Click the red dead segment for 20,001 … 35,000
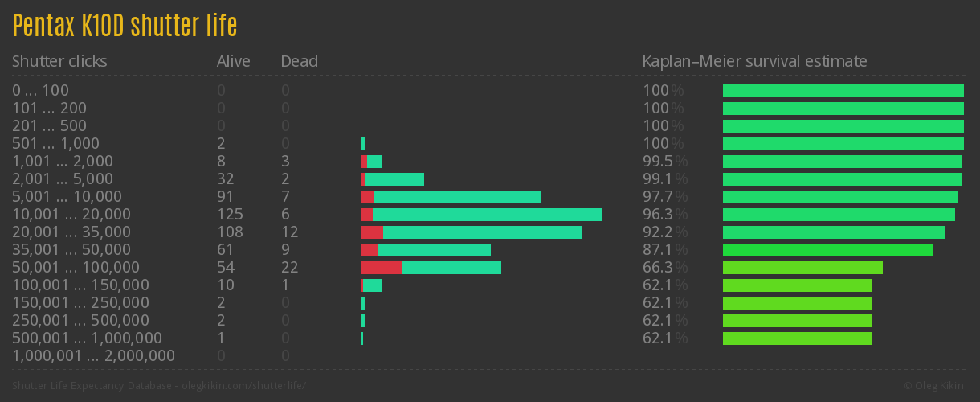 click(x=372, y=232)
